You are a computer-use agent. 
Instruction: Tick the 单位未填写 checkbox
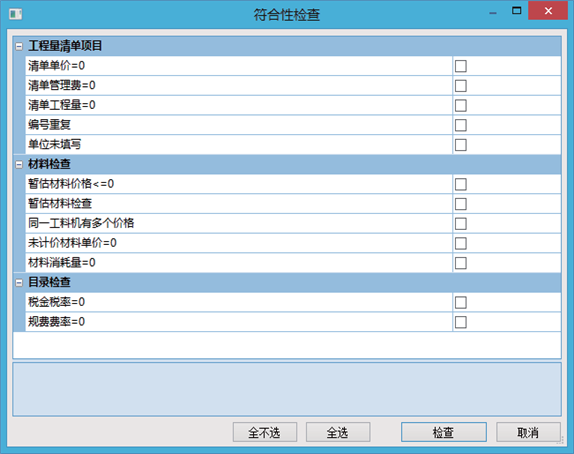click(x=461, y=145)
